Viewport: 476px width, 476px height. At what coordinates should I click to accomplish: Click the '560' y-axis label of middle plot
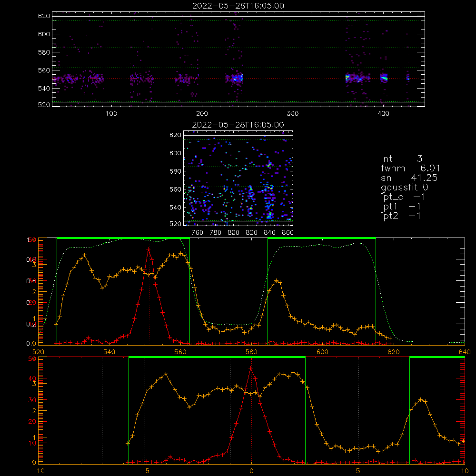176,189
